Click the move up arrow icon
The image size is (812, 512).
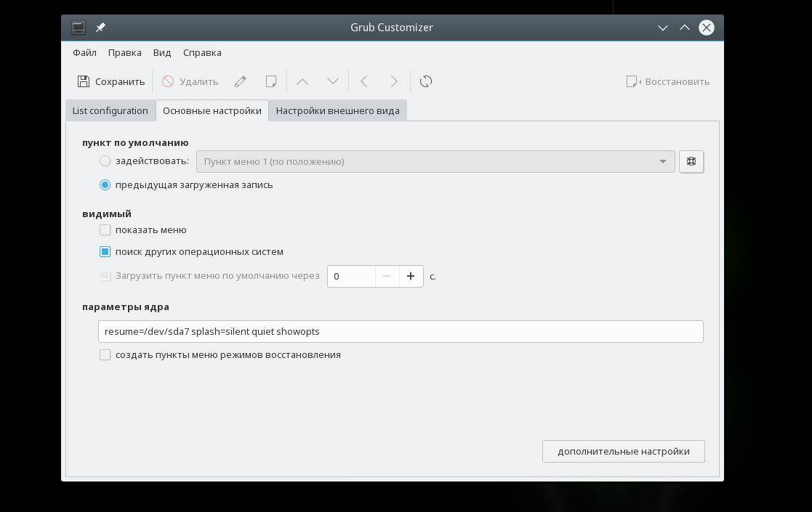(x=302, y=81)
